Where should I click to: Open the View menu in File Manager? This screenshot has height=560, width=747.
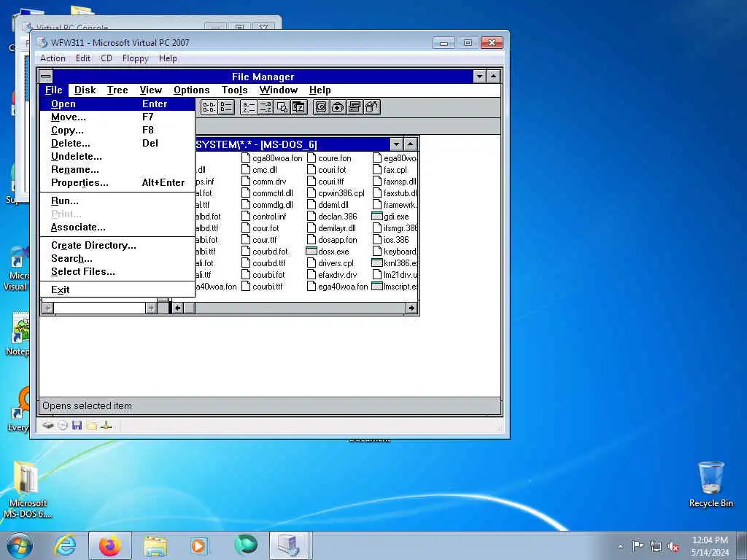click(x=150, y=90)
